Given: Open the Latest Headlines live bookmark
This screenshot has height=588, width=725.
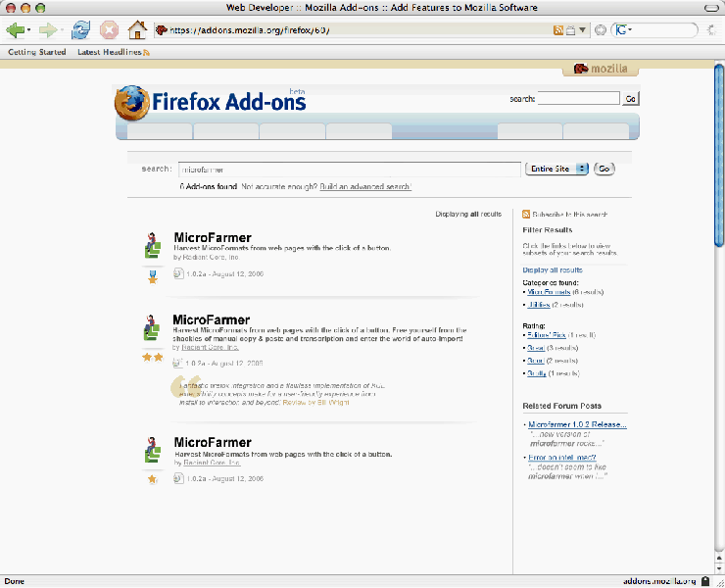Looking at the screenshot, I should tap(114, 52).
